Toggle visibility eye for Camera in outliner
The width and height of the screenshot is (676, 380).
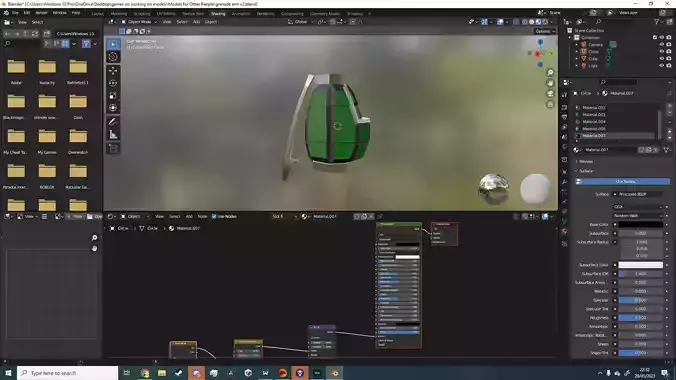point(661,44)
